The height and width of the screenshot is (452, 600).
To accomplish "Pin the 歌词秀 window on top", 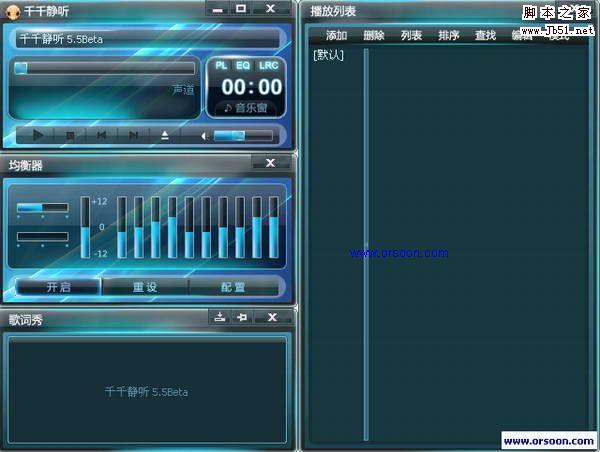I will pyautogui.click(x=242, y=317).
